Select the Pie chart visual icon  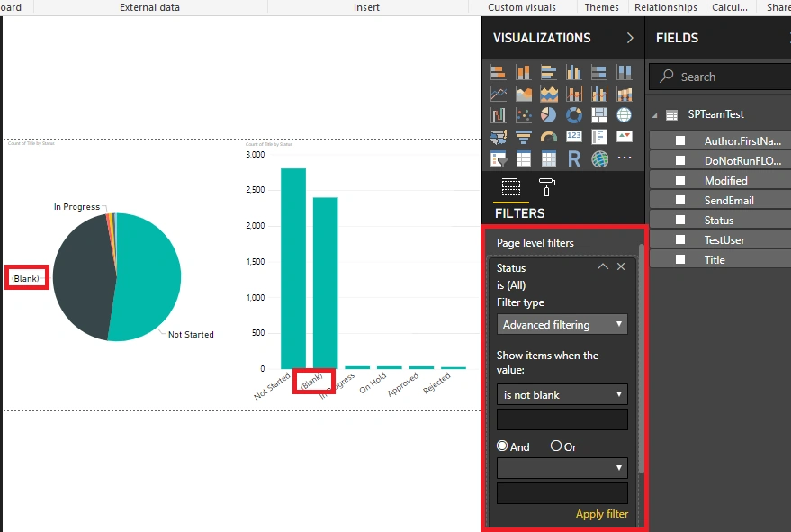[548, 115]
